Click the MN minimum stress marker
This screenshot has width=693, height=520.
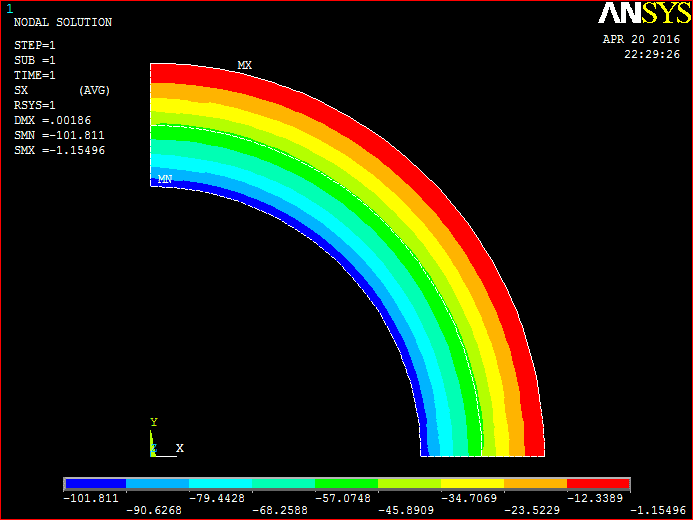coord(165,179)
